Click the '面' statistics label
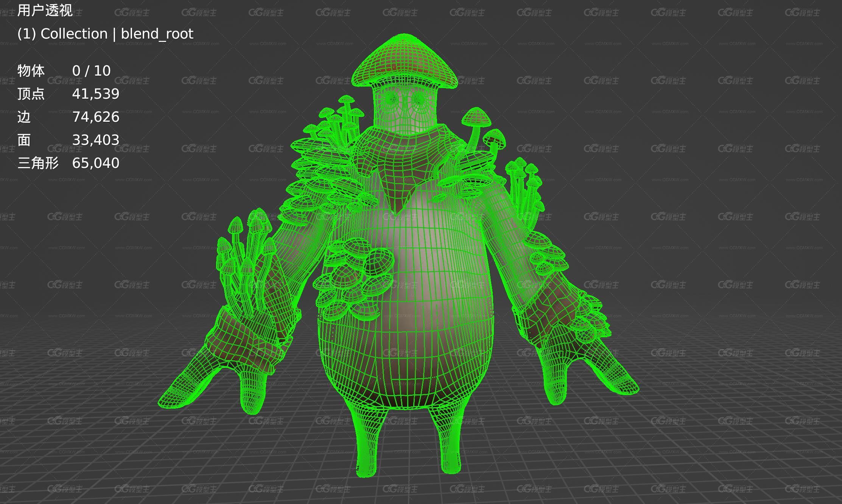Viewport: 842px width, 504px height. click(x=24, y=140)
